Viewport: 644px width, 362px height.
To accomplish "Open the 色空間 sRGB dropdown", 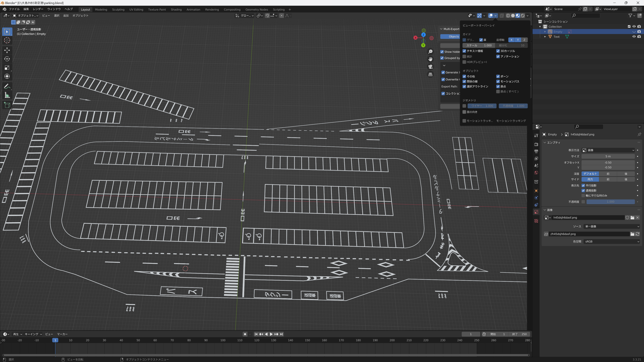I will pos(611,242).
